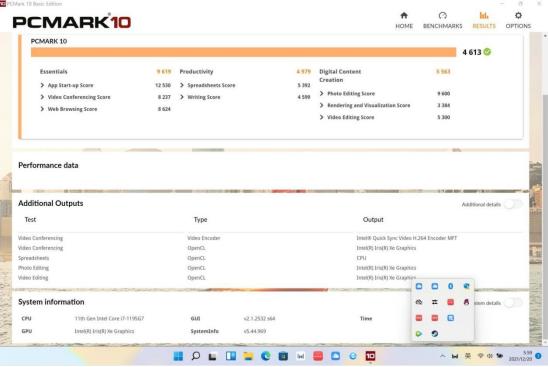Launch Microsoft Edge from taskbar
This screenshot has width=548, height=367.
click(x=266, y=356)
